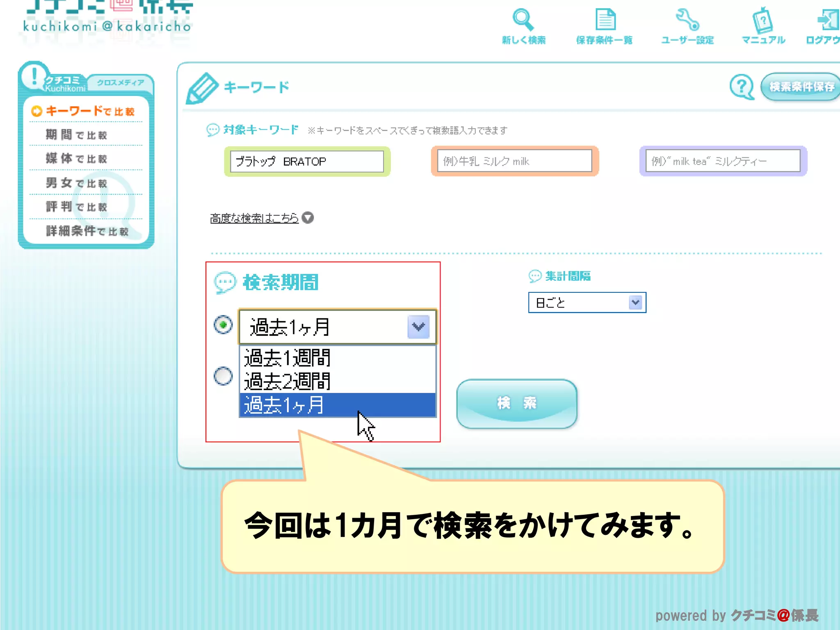Select the second search period radio button
This screenshot has width=840, height=630.
click(x=223, y=375)
